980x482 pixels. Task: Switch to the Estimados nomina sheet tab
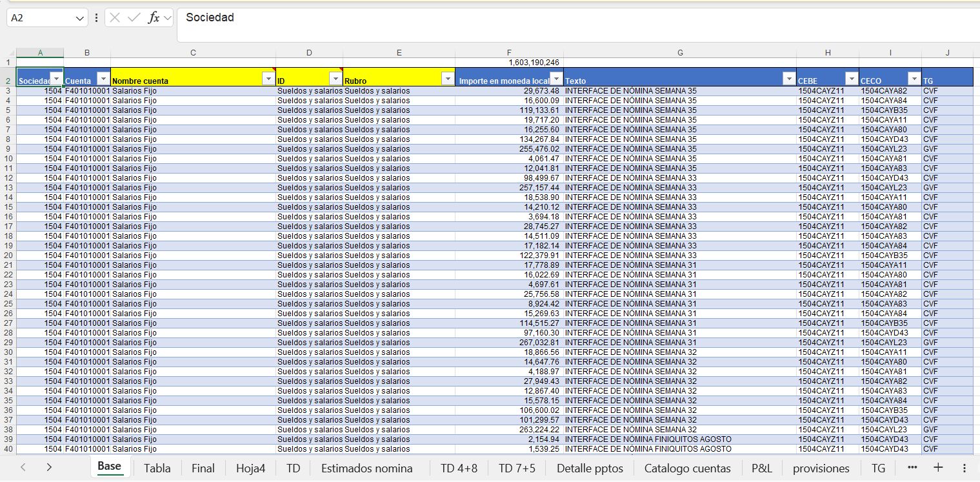(366, 468)
